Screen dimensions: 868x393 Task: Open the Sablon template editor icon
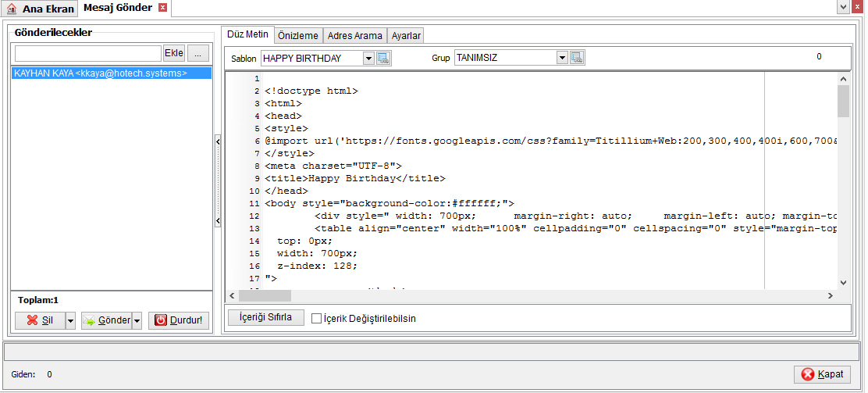point(383,58)
